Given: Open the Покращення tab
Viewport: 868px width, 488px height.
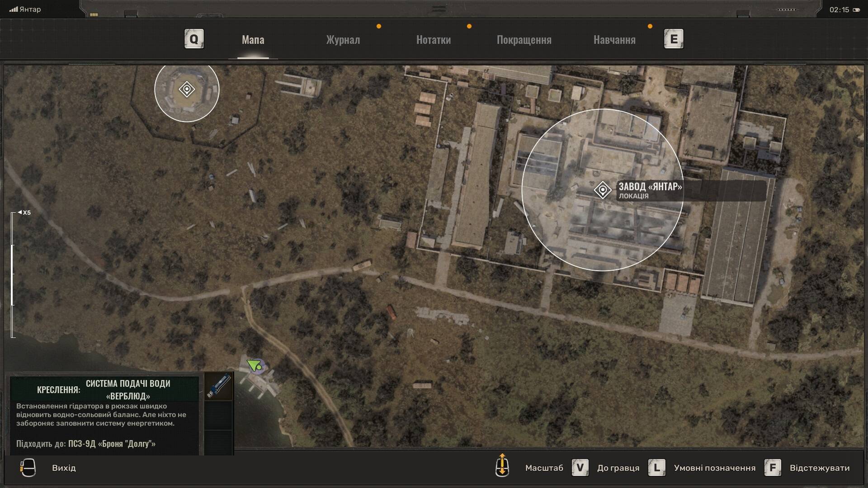Looking at the screenshot, I should (x=524, y=40).
